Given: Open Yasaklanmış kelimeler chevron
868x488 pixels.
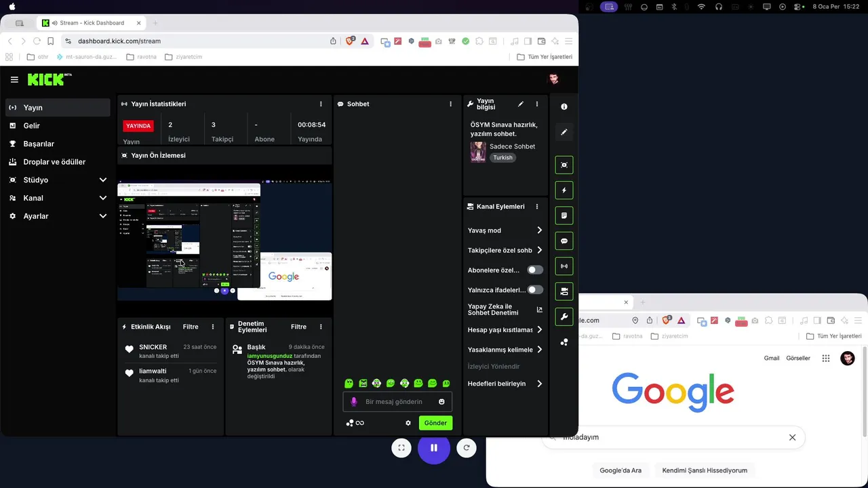Looking at the screenshot, I should tap(540, 350).
